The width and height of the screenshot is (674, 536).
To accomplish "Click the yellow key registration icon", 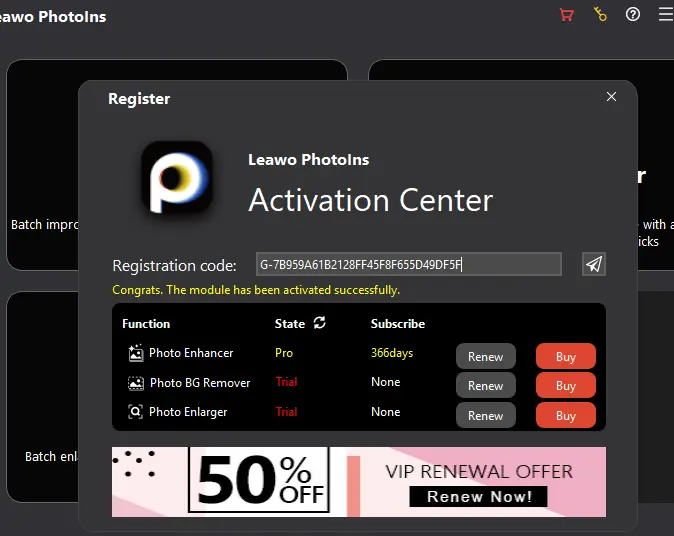I will click(600, 14).
